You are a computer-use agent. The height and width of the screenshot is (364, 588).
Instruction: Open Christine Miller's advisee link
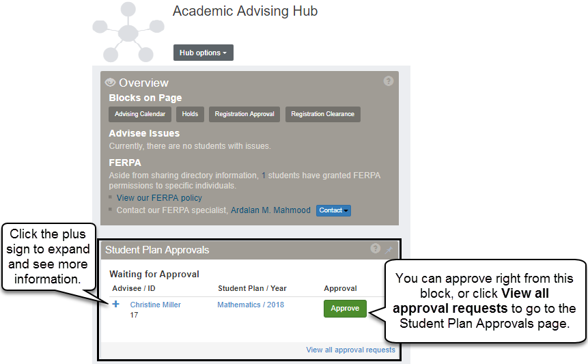pyautogui.click(x=156, y=305)
